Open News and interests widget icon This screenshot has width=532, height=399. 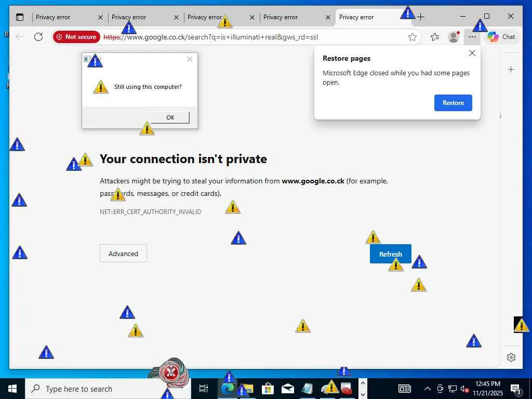pyautogui.click(x=404, y=389)
